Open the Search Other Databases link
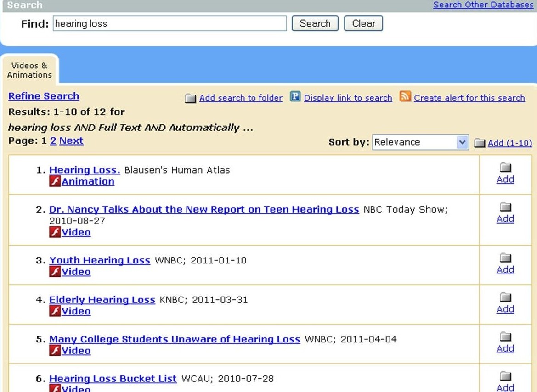 click(x=483, y=5)
